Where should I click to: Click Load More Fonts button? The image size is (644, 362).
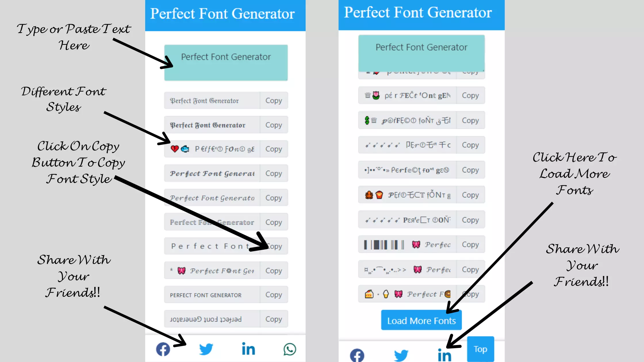[421, 320]
